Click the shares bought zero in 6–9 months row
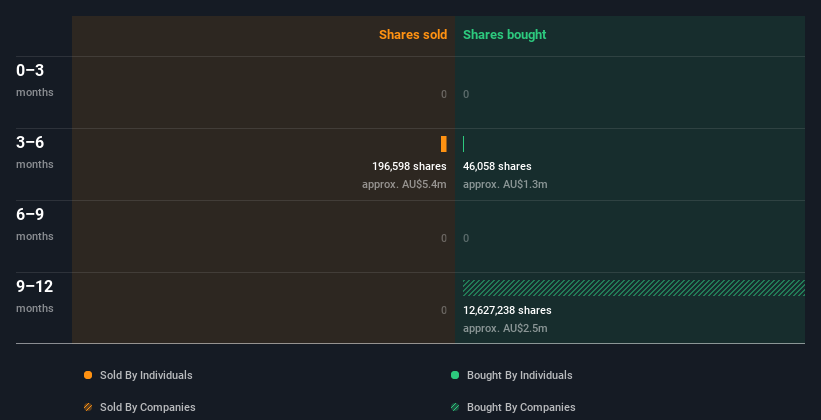This screenshot has width=821, height=420. point(466,238)
